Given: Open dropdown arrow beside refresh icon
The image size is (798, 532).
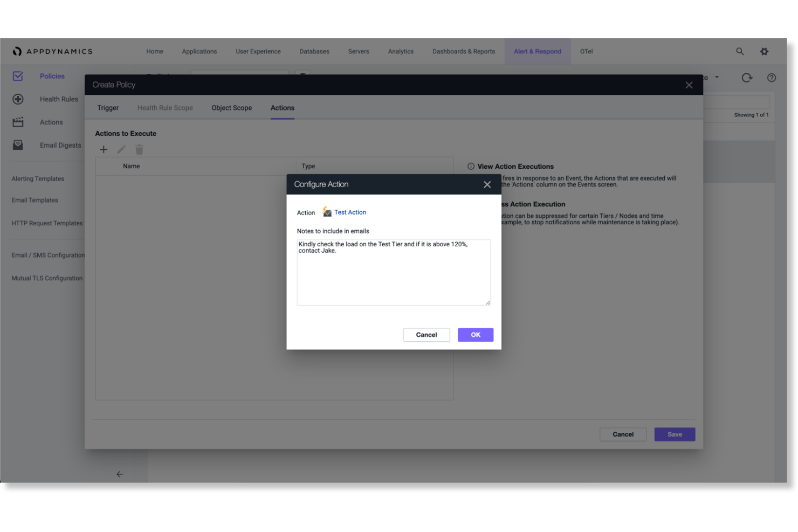Looking at the screenshot, I should click(x=717, y=77).
